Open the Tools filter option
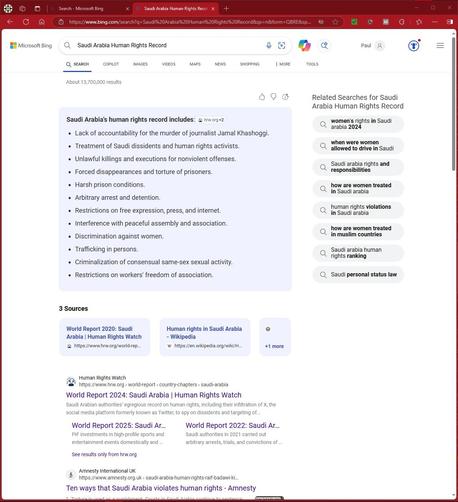The image size is (458, 502). point(312,64)
